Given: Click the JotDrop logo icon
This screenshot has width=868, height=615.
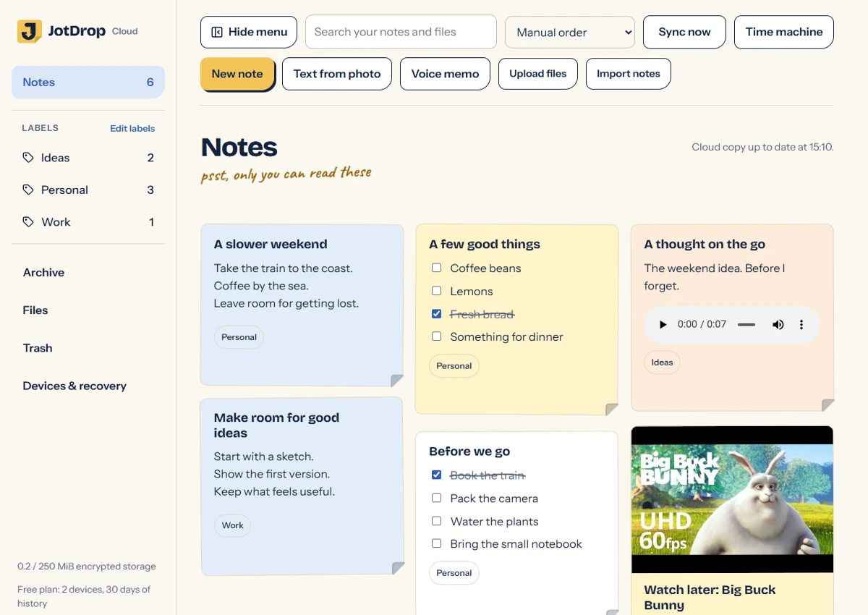Looking at the screenshot, I should coord(30,31).
